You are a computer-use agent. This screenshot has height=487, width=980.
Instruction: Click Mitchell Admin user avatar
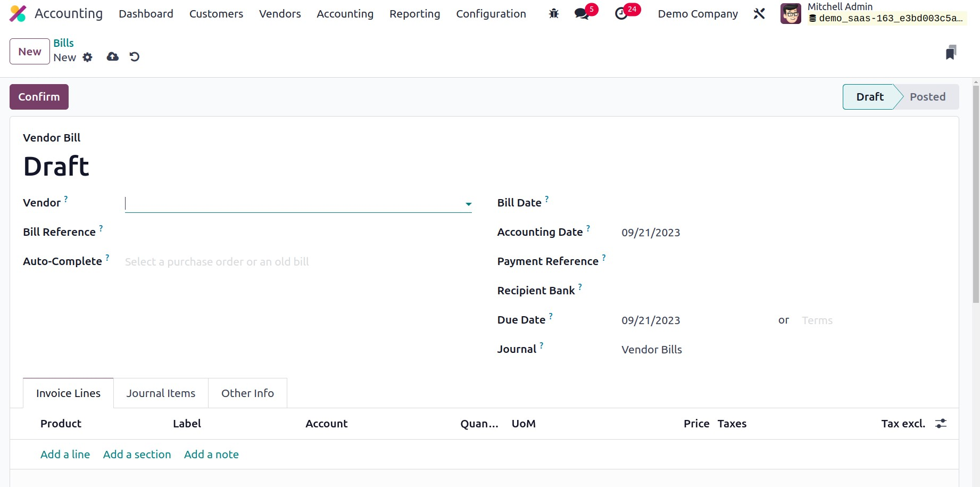click(791, 14)
